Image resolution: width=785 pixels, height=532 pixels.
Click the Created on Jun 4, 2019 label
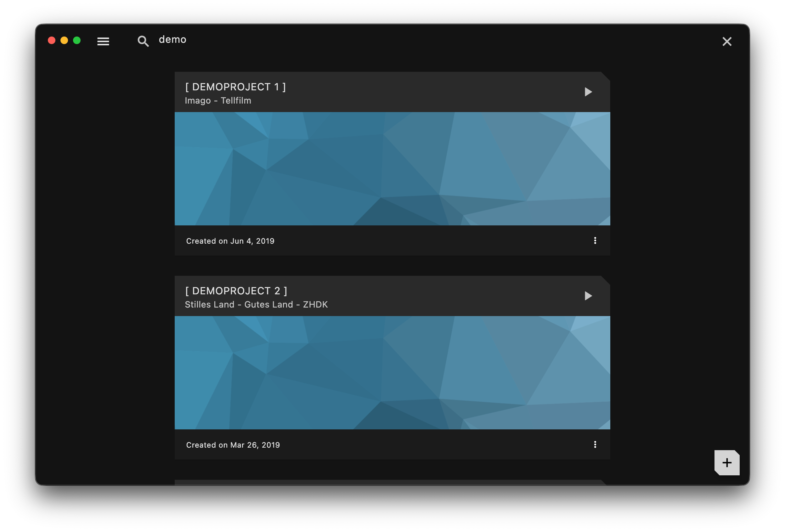click(230, 241)
